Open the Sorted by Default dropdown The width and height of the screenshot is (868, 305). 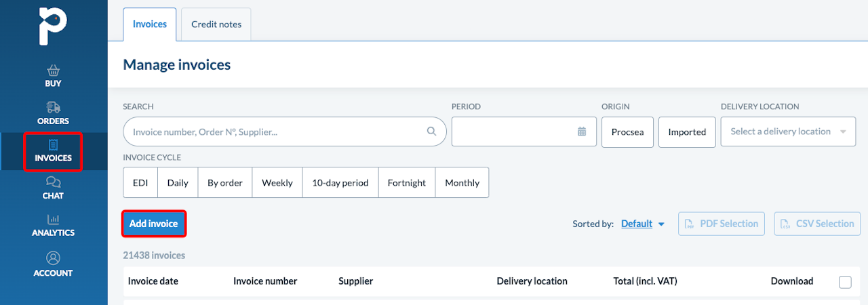(x=642, y=224)
